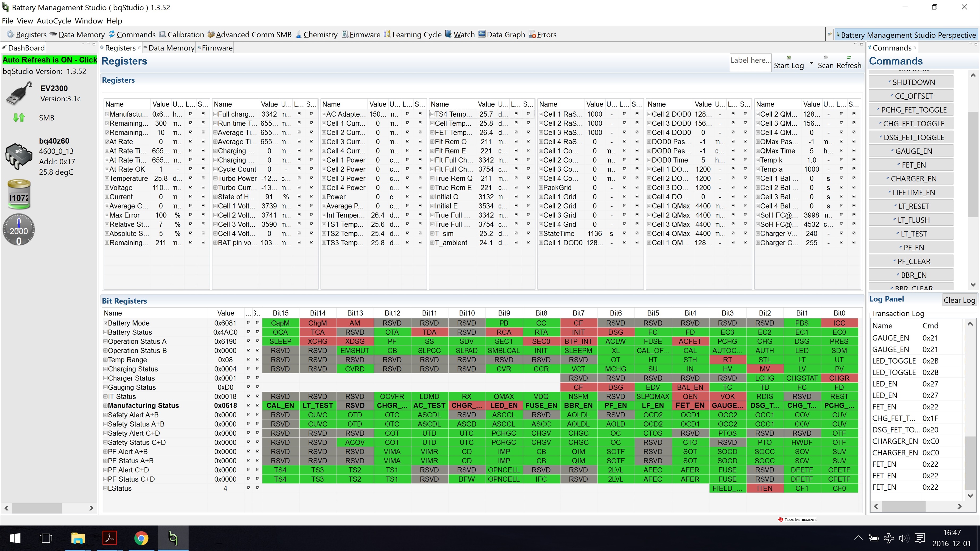Viewport: 980px width, 551px height.
Task: Open the Firmware toolbar tool
Action: pyautogui.click(x=361, y=35)
